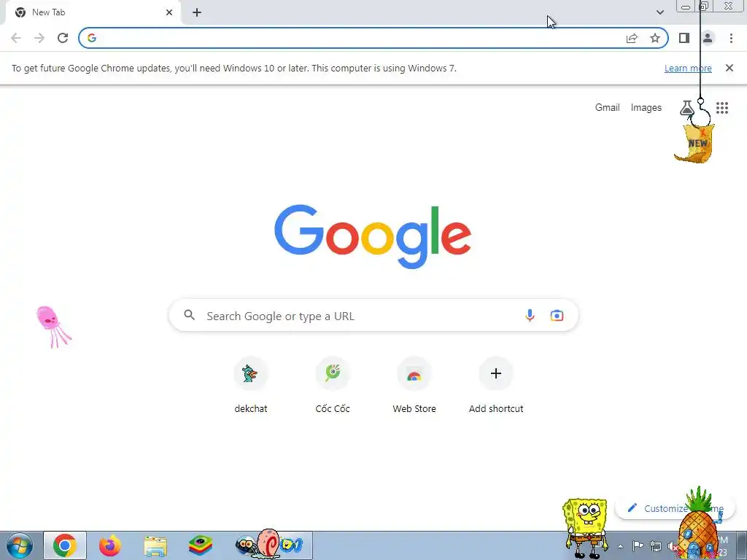Bookmark this tab with star icon
Screen dimensions: 747x560
click(x=655, y=38)
